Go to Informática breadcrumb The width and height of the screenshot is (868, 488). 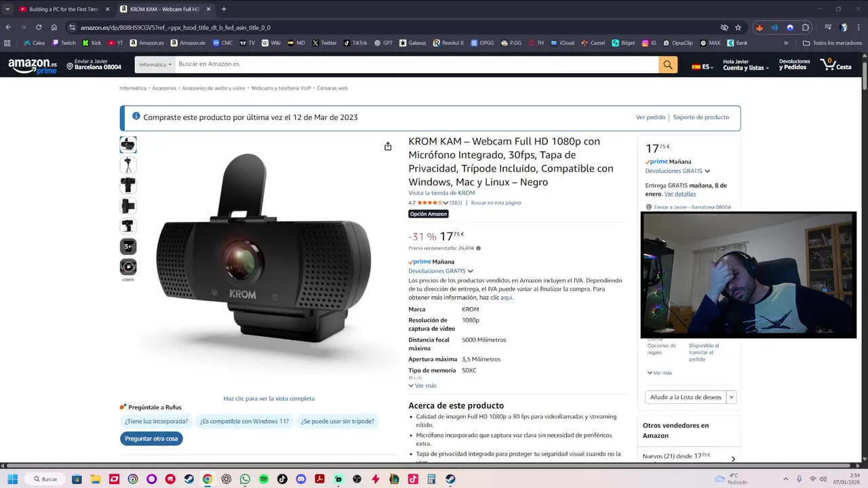coord(133,88)
